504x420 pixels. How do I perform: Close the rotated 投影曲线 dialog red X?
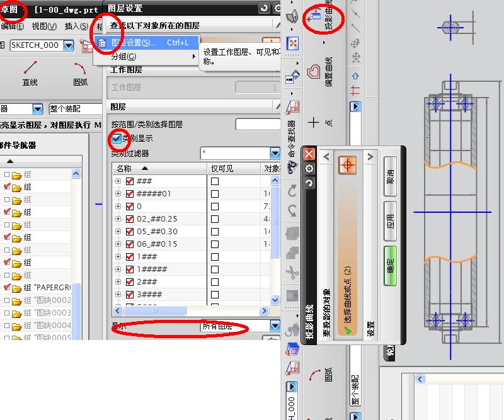coord(309,154)
